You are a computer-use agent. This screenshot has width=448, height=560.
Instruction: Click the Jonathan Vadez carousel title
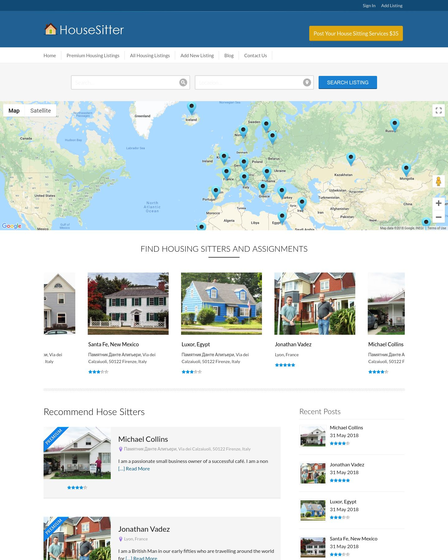(293, 344)
